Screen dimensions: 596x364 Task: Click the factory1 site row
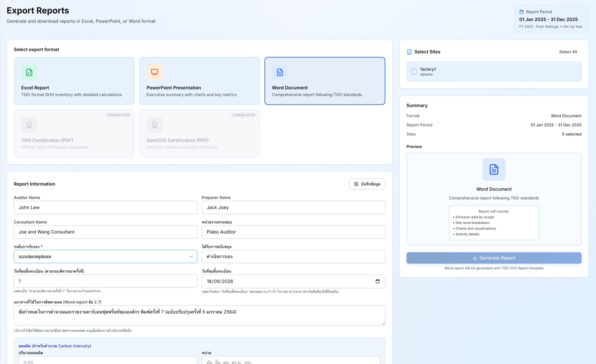494,71
